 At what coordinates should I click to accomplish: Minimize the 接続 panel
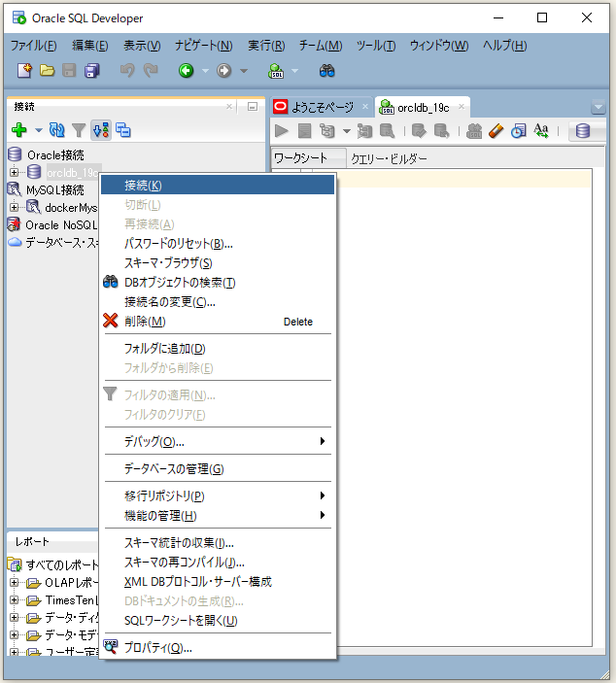(x=253, y=106)
